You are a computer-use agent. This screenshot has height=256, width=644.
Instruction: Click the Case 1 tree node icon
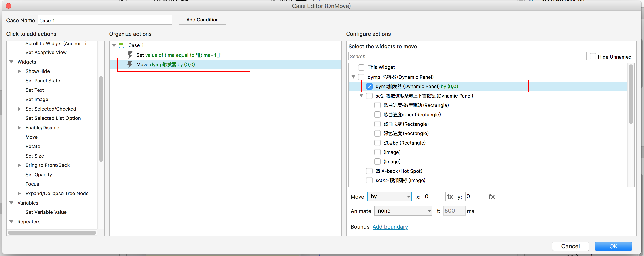click(x=121, y=45)
